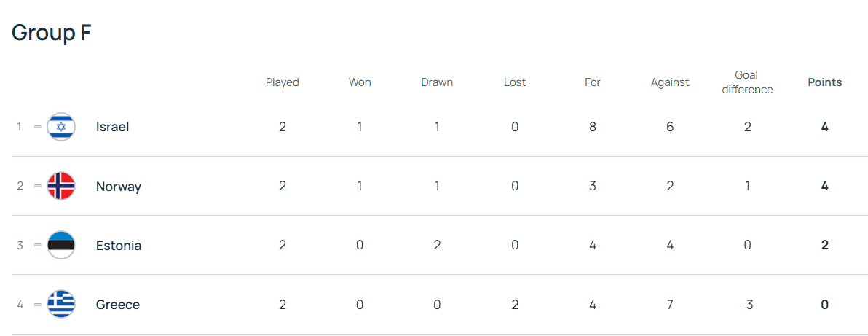The image size is (868, 336).
Task: Click the Greece flag icon
Action: point(61,305)
